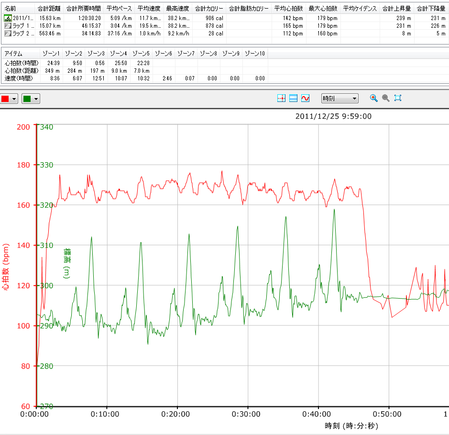Viewport: 449px width, 435px height.
Task: Click the 906 cal calorie cell
Action: (214, 18)
